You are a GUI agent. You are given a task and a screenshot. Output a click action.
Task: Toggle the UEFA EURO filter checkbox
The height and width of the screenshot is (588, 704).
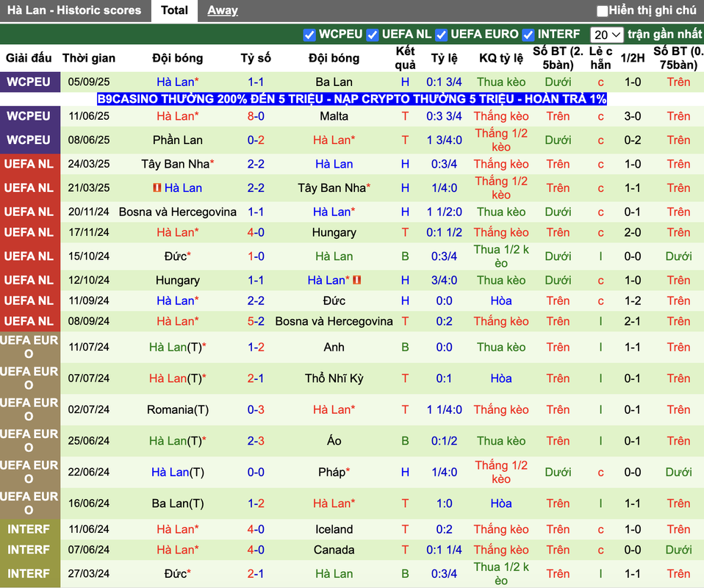pyautogui.click(x=441, y=35)
